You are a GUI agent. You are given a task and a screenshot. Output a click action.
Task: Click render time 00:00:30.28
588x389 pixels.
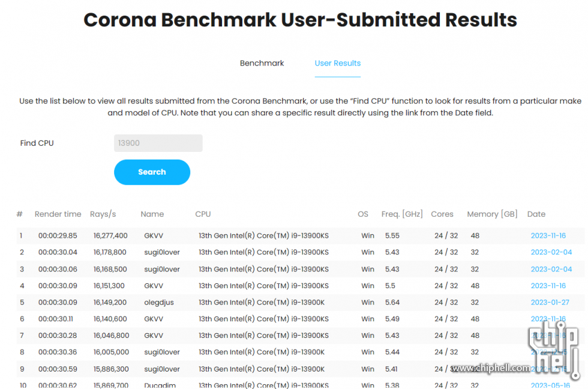pyautogui.click(x=58, y=336)
